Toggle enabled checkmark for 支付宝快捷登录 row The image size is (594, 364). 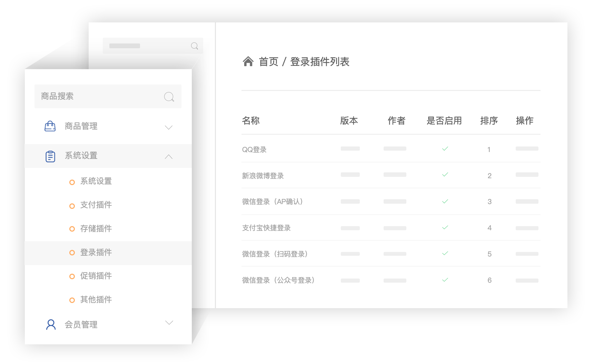point(445,228)
